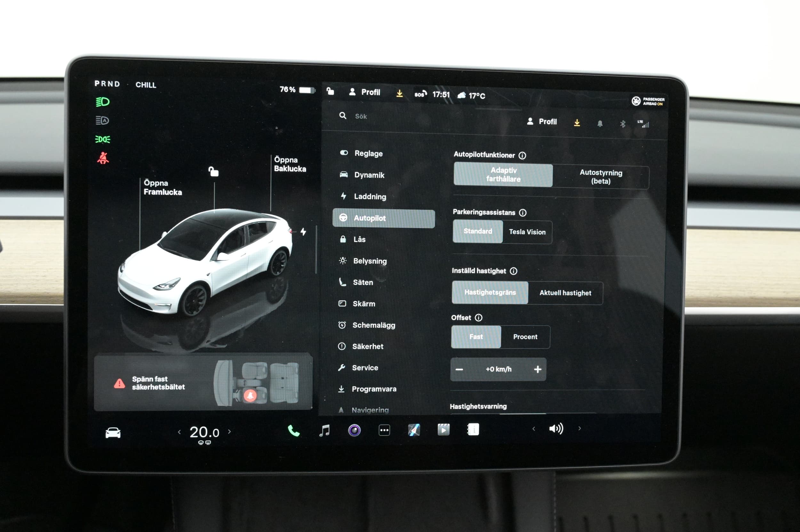
Task: Open the notification bell icon
Action: click(x=600, y=123)
